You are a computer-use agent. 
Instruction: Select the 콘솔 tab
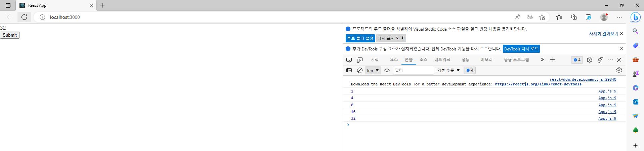pos(409,60)
